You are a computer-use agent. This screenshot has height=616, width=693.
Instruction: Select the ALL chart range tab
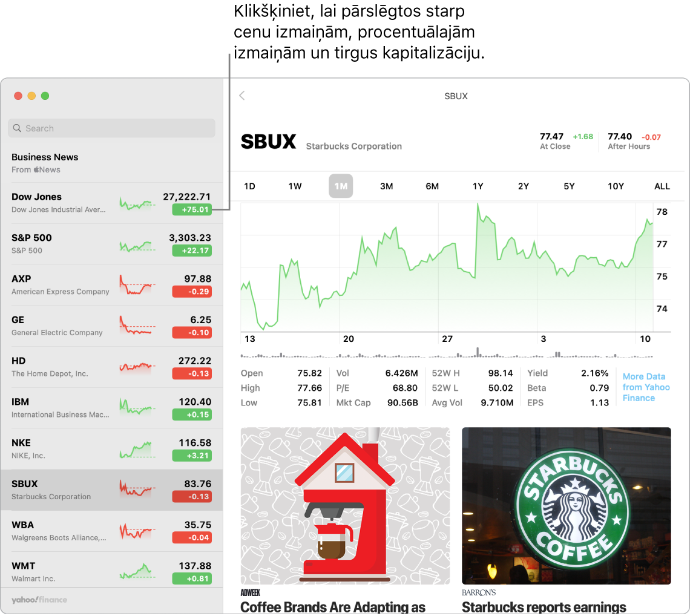click(x=662, y=186)
